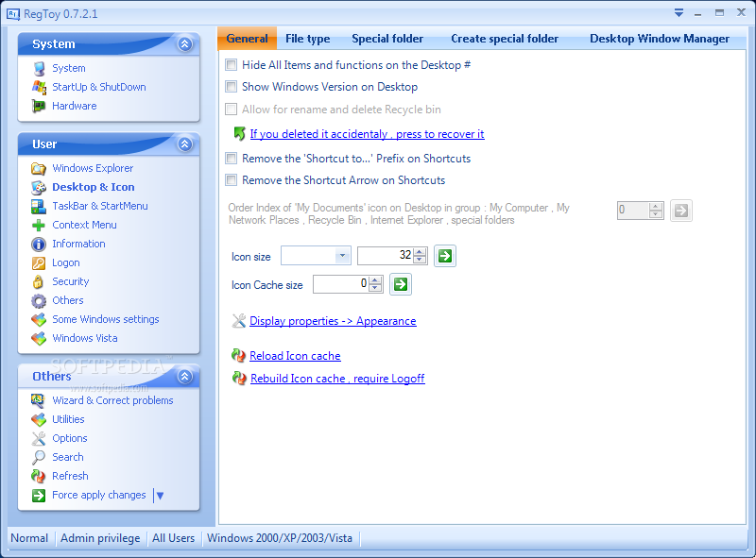The width and height of the screenshot is (756, 558).
Task: Click the Wizard & Correct problems icon
Action: click(39, 401)
